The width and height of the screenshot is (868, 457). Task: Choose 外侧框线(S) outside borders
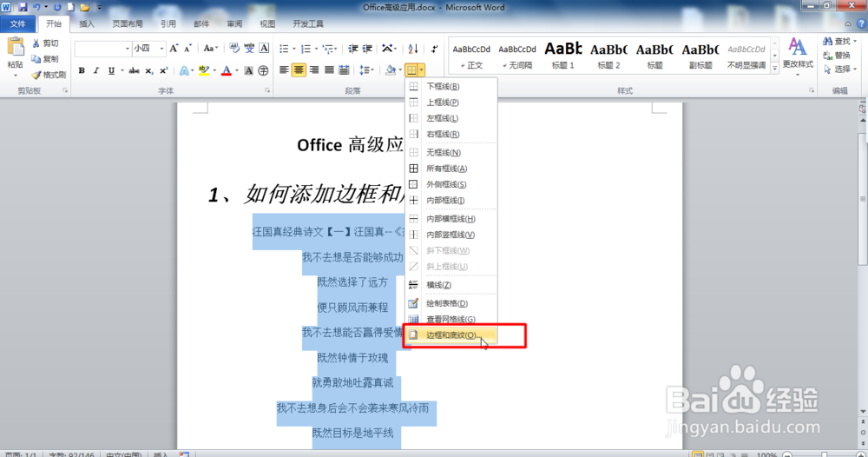point(451,184)
